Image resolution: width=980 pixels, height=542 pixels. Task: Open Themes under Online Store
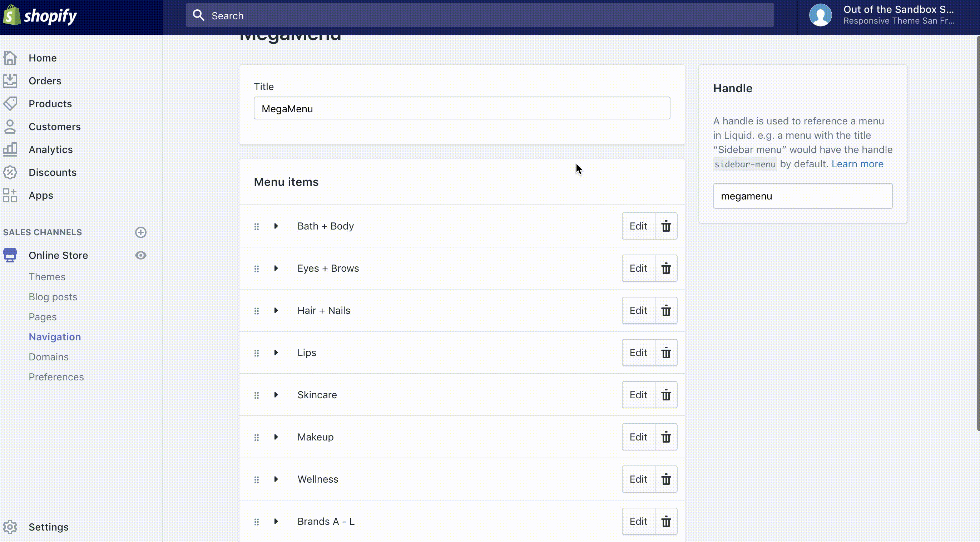(x=47, y=277)
